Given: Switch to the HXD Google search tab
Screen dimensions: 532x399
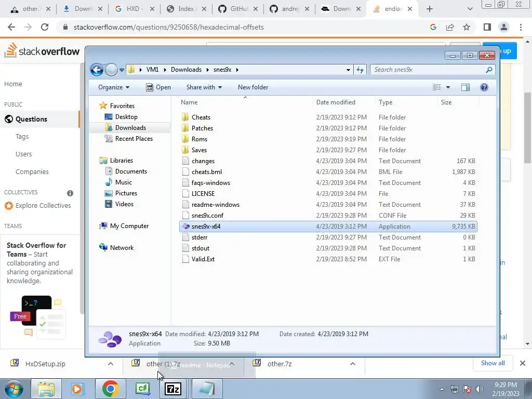Looking at the screenshot, I should click(x=135, y=9).
